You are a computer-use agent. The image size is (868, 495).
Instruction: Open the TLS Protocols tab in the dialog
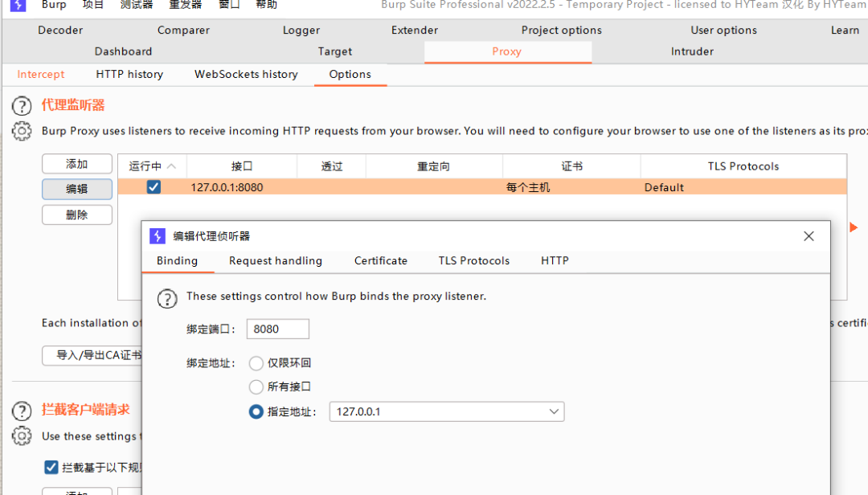(x=474, y=261)
